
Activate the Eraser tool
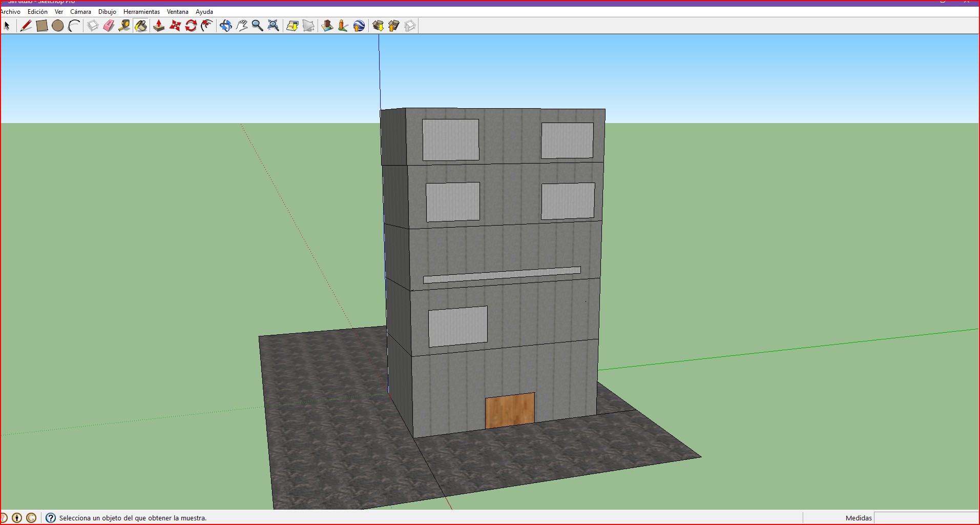coord(109,26)
